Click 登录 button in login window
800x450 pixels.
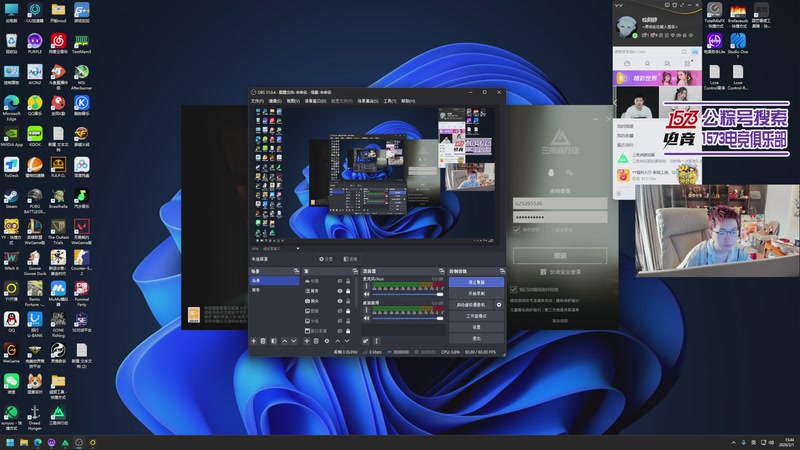coord(560,256)
